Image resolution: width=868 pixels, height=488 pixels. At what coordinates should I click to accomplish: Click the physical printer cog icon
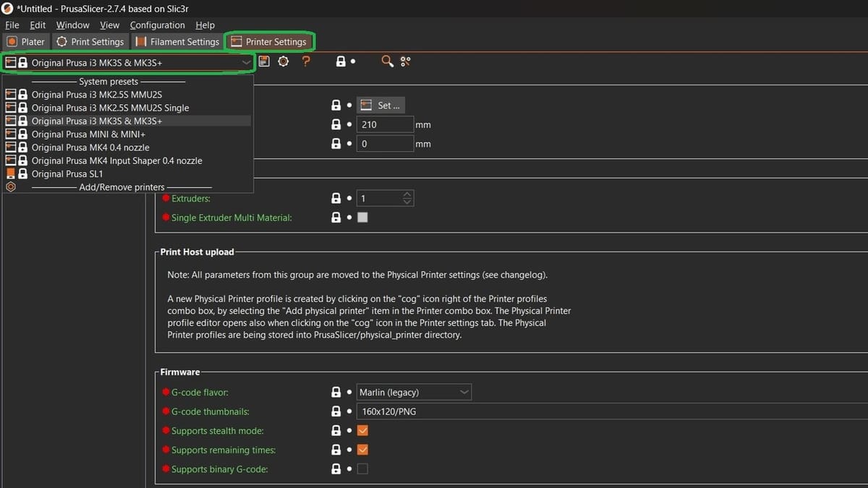coord(284,61)
